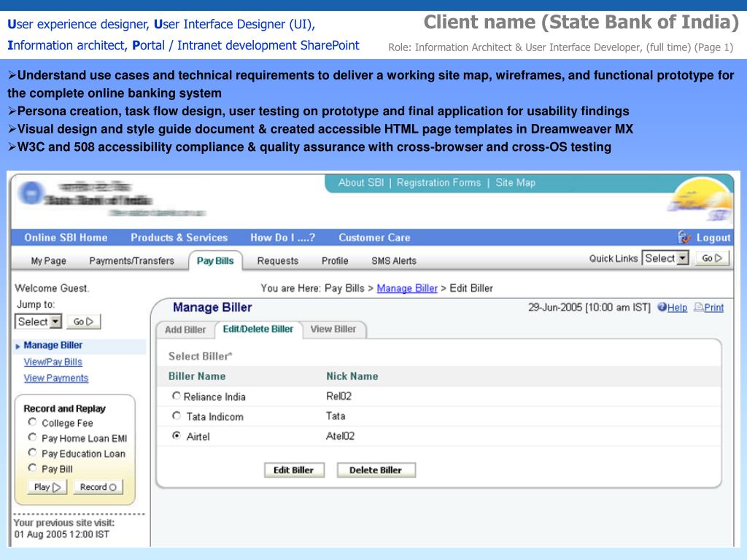The image size is (747, 560).
Task: Click Manage Biller breadcrumb link
Action: (x=407, y=288)
